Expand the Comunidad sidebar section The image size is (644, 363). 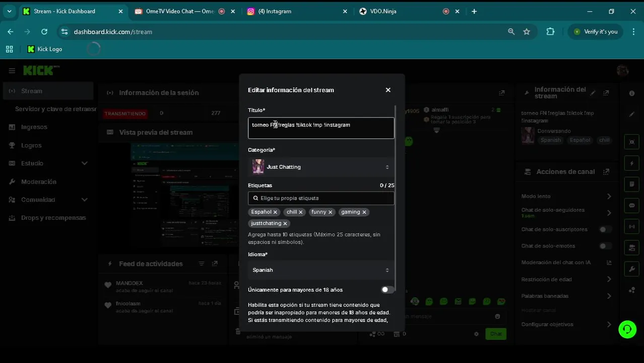pyautogui.click(x=48, y=200)
